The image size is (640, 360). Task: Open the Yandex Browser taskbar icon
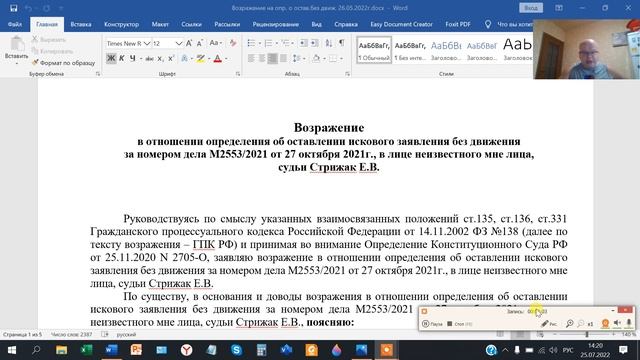(x=187, y=350)
